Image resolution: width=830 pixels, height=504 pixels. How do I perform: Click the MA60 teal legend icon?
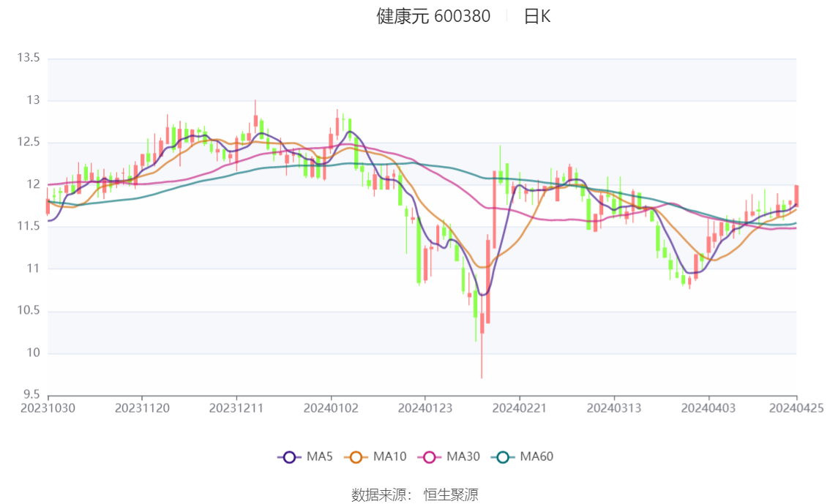[503, 457]
